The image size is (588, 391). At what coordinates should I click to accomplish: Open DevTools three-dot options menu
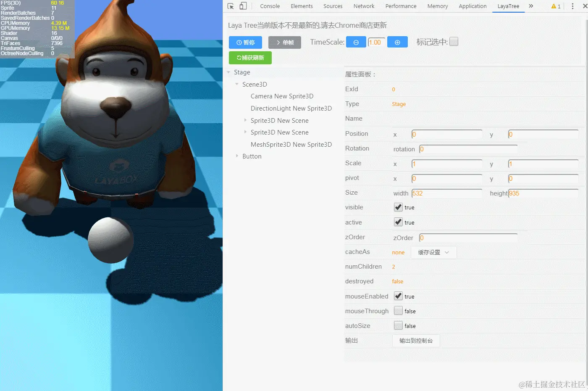click(572, 6)
